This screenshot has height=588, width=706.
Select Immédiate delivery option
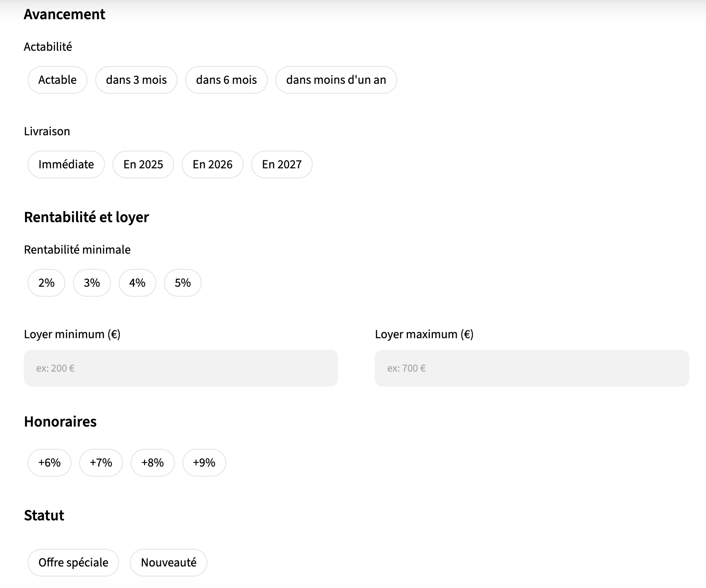[x=66, y=164]
